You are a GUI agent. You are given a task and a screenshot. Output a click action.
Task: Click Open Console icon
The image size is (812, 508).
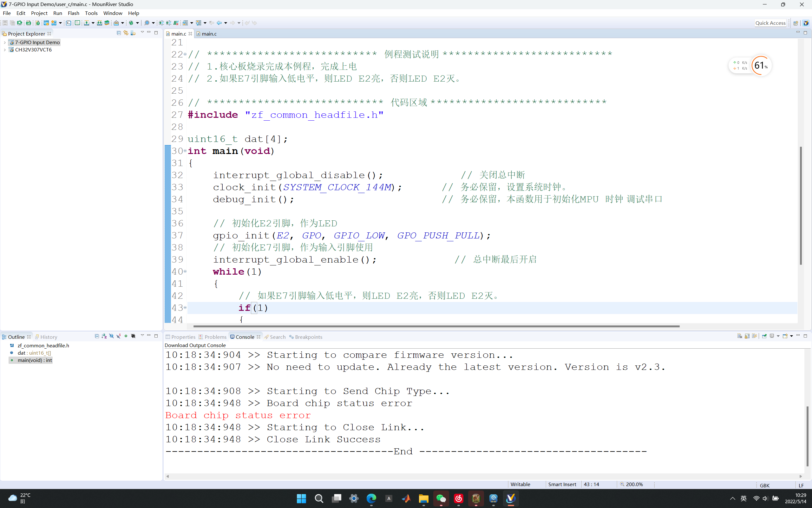pos(785,336)
